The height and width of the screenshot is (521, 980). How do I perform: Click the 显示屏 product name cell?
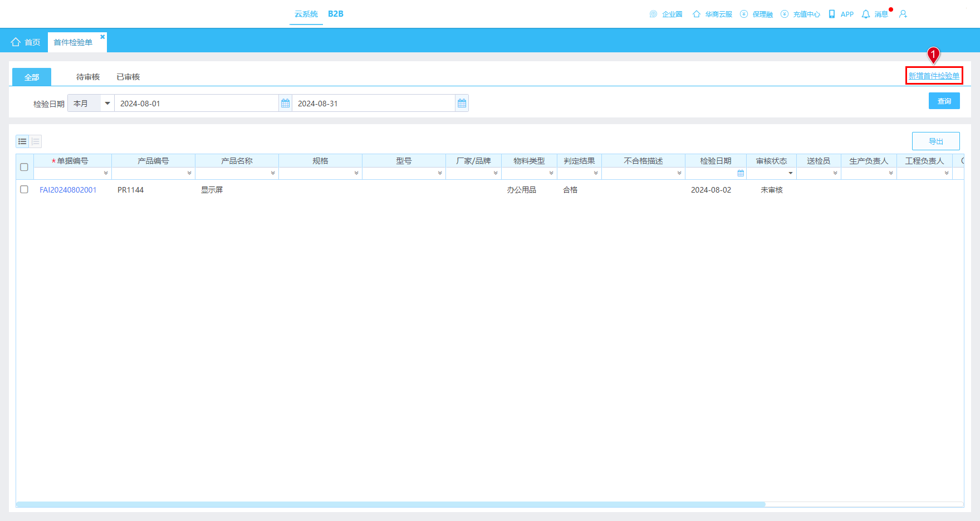(x=212, y=190)
